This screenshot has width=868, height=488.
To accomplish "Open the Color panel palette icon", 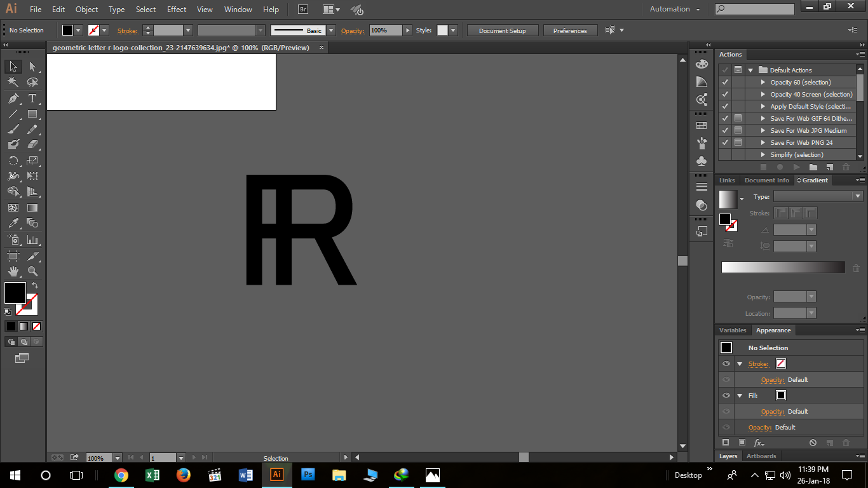I will click(702, 64).
